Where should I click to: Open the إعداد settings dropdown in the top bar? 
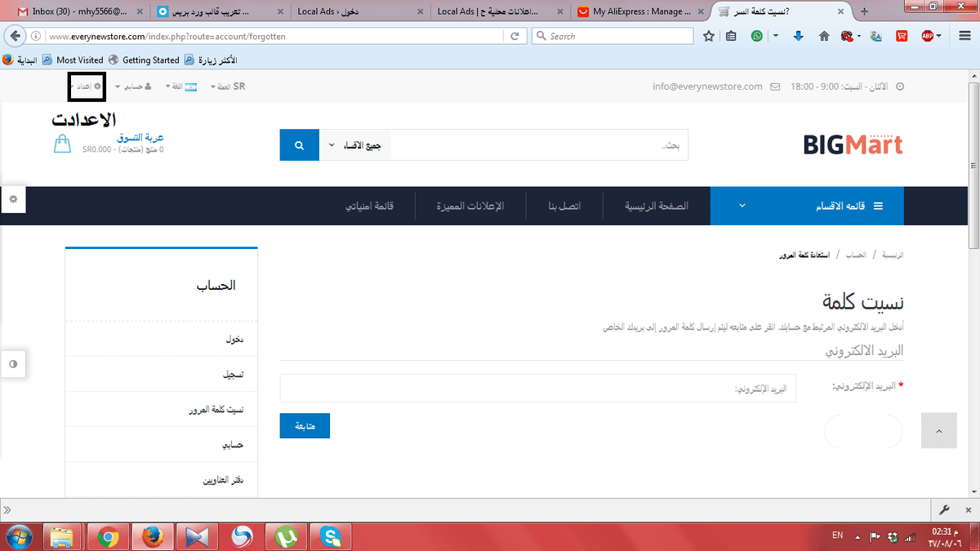(x=86, y=86)
